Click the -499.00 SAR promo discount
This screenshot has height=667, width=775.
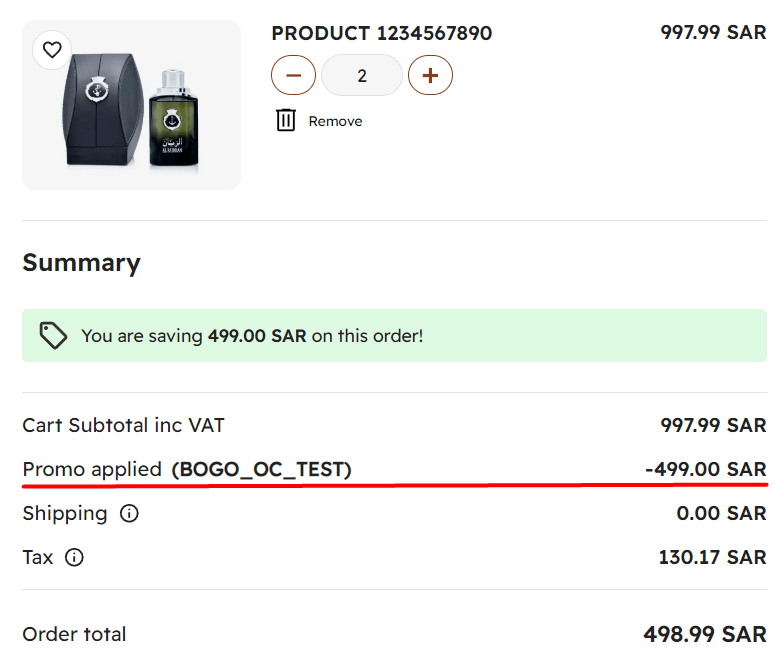tap(705, 469)
